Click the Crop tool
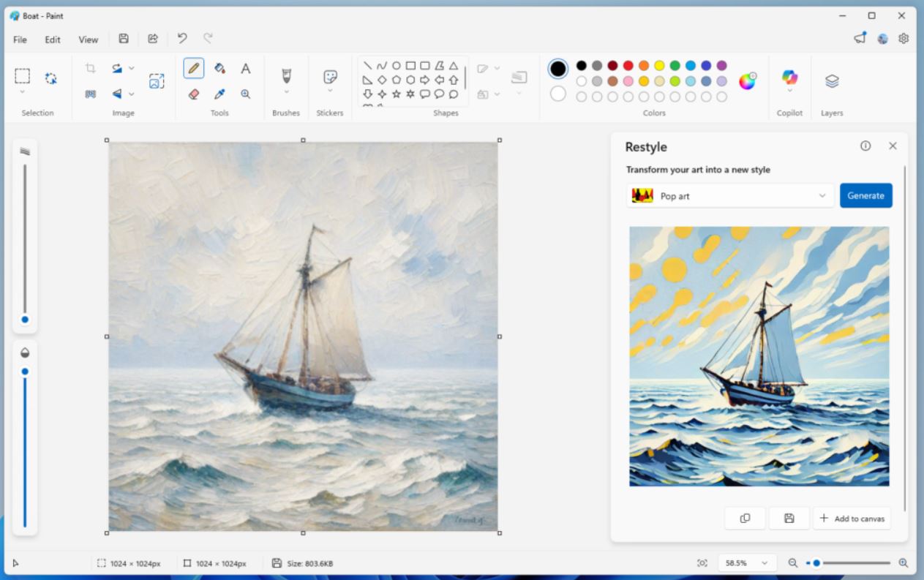 tap(89, 67)
